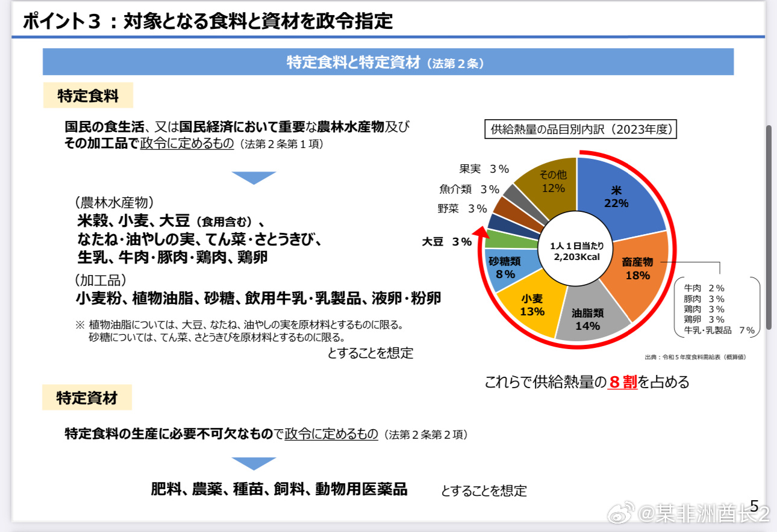Click the 果実 3% chart label
The height and width of the screenshot is (532, 777).
[484, 169]
